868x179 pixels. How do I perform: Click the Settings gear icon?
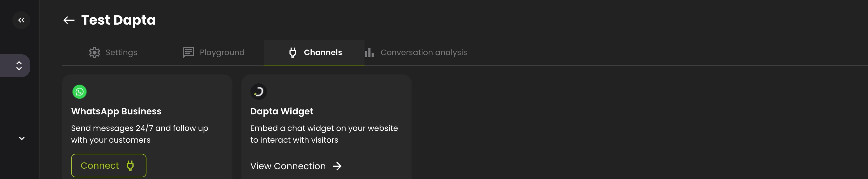click(x=95, y=52)
